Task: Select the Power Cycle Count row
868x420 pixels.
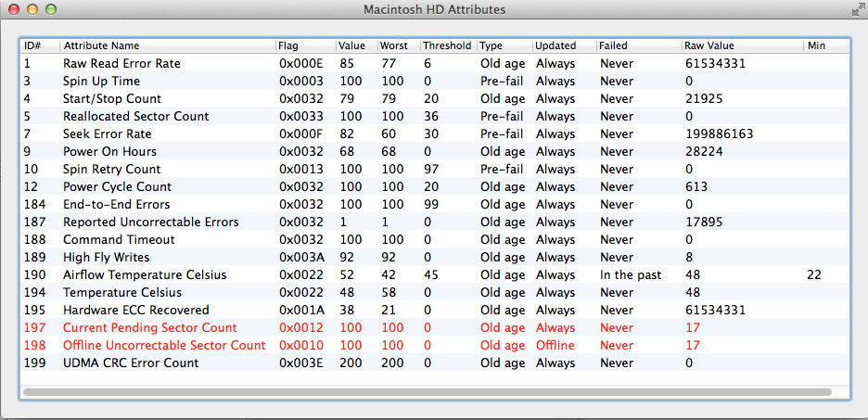Action: click(435, 187)
